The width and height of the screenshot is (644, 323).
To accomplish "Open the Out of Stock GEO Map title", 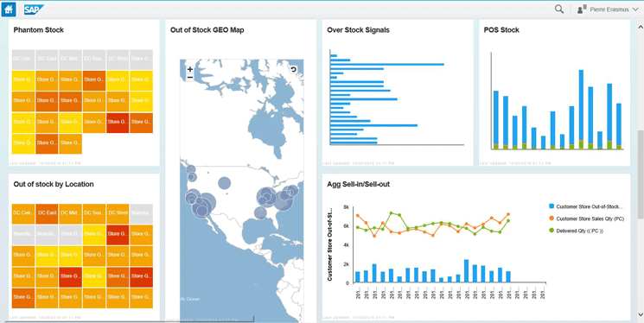I will [207, 30].
